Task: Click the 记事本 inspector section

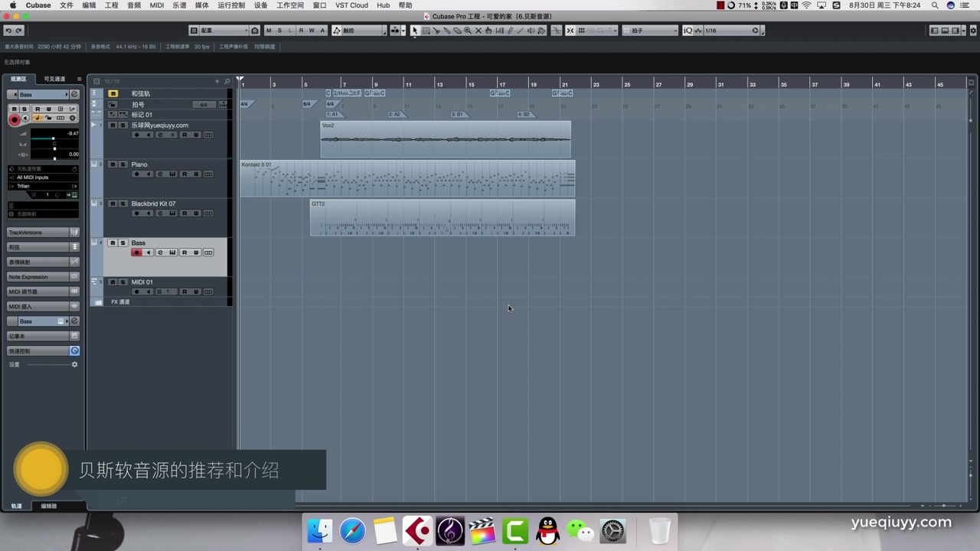Action: (x=44, y=336)
